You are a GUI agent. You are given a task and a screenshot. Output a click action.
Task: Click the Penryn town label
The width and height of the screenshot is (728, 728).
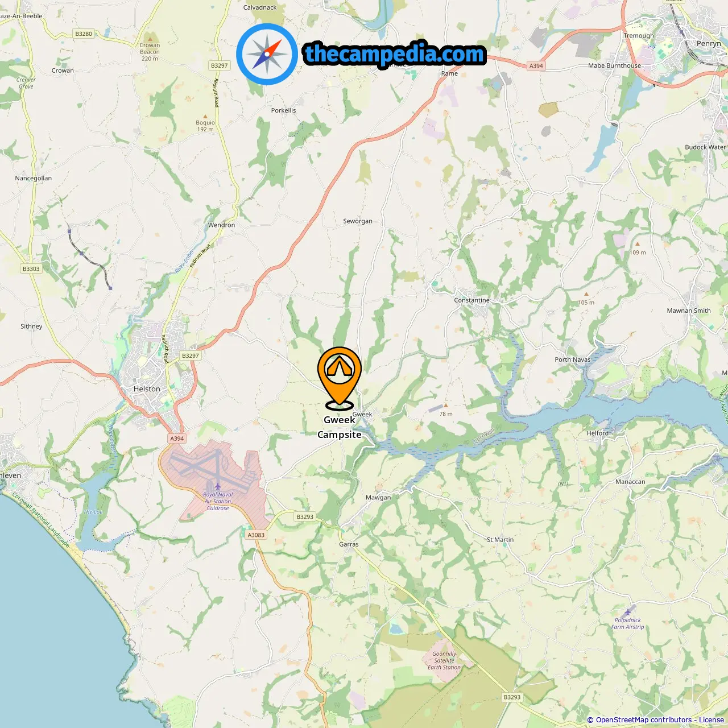pyautogui.click(x=709, y=44)
